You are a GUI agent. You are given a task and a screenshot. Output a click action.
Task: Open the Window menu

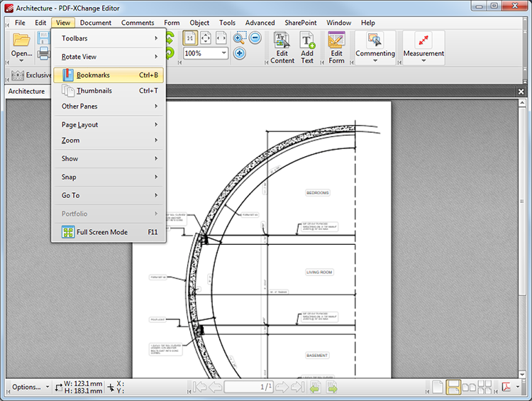[x=338, y=23]
